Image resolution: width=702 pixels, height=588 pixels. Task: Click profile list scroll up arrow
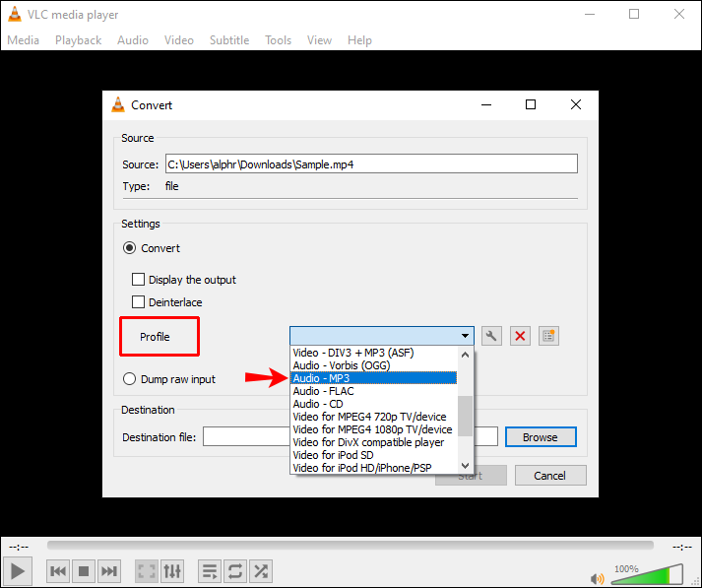(465, 355)
